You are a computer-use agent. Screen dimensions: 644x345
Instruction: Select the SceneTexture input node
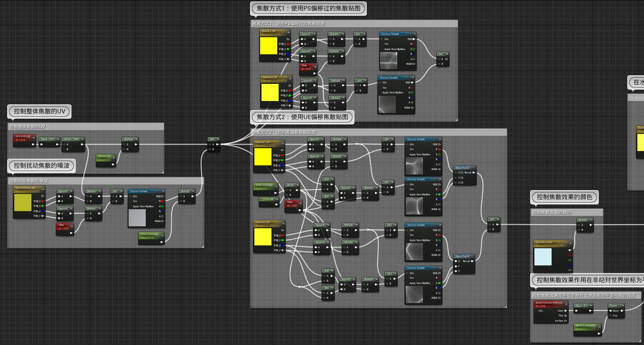552,311
